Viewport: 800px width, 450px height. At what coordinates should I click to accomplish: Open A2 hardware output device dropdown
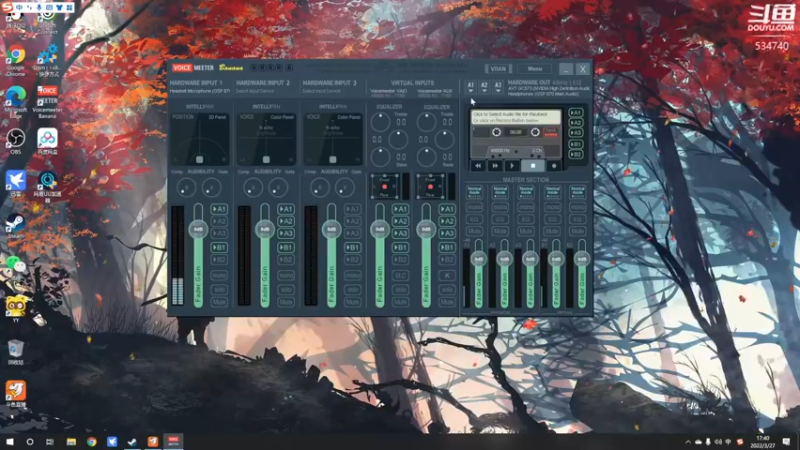tap(484, 87)
